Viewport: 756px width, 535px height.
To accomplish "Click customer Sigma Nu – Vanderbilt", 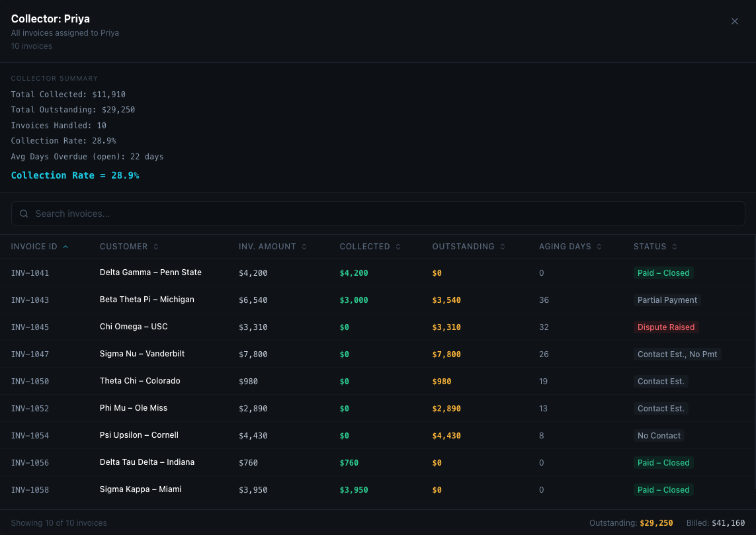I will pos(142,354).
